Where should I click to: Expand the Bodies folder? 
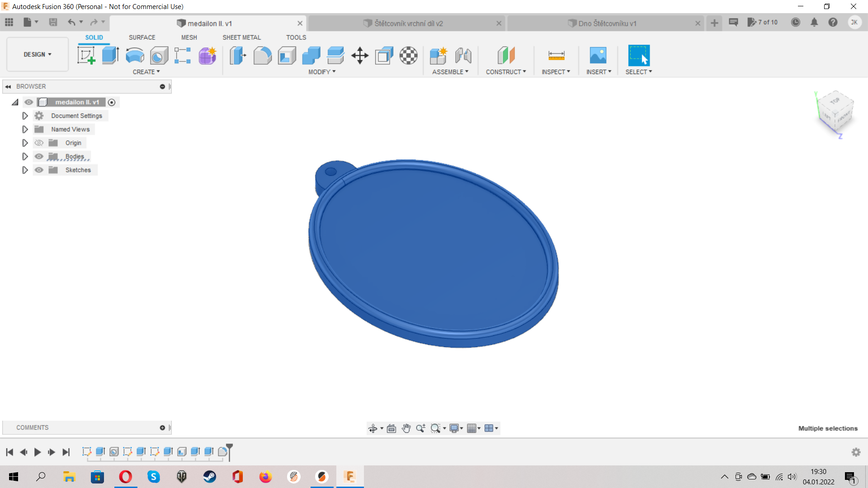tap(25, 156)
